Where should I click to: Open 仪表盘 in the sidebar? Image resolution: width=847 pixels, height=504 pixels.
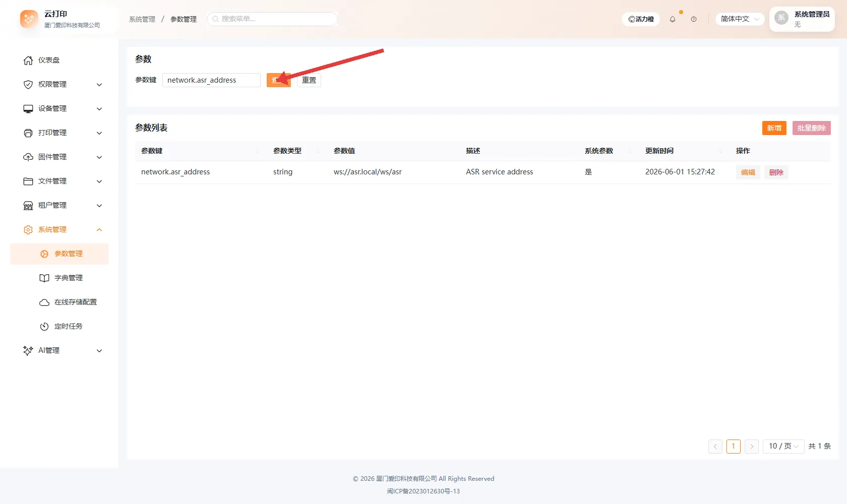59,60
